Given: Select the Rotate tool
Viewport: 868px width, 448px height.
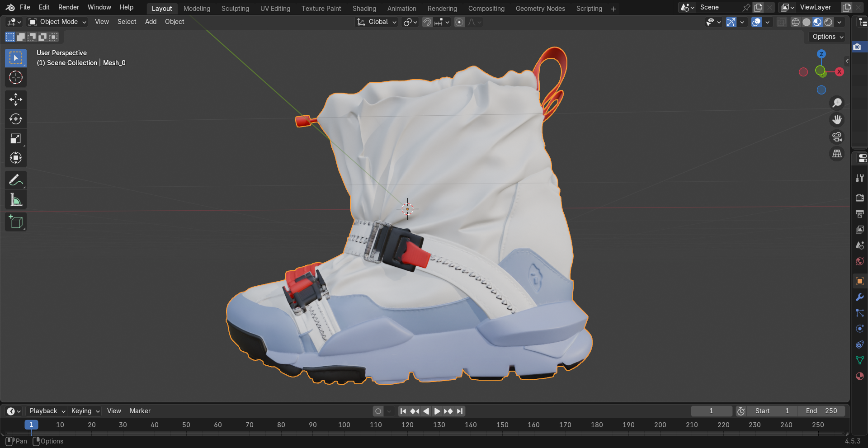Looking at the screenshot, I should [x=15, y=119].
